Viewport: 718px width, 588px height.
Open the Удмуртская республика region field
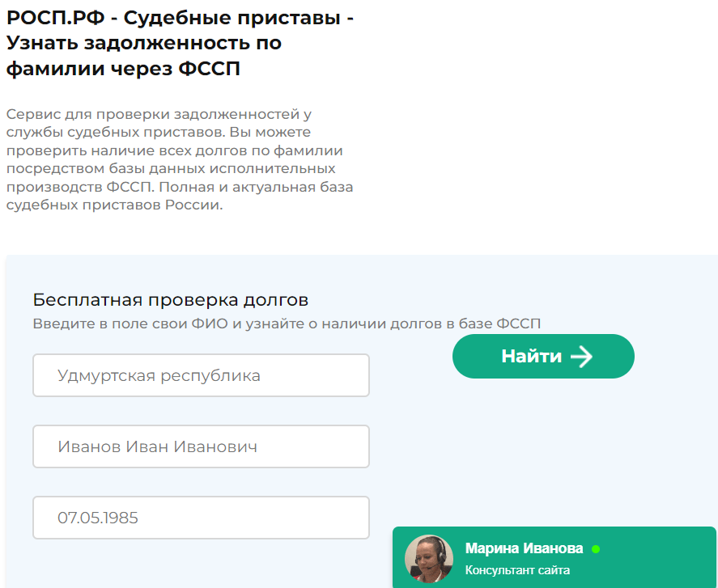[x=201, y=375]
